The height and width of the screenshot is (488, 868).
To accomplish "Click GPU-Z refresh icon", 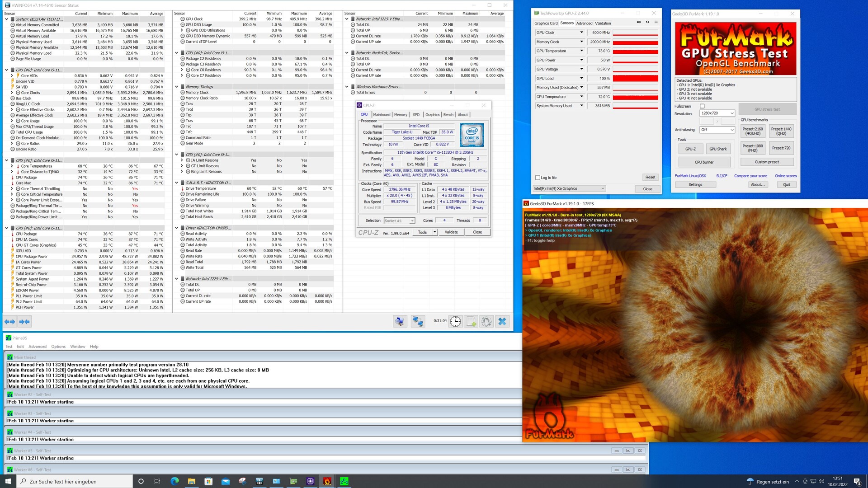I will click(647, 22).
